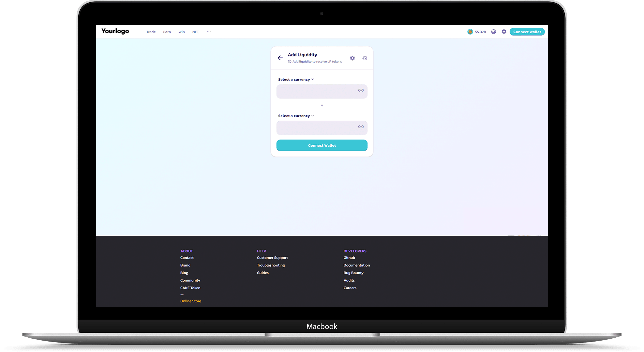Click the settings gear icon on panel
Screen dimensions: 644x352
(x=352, y=58)
